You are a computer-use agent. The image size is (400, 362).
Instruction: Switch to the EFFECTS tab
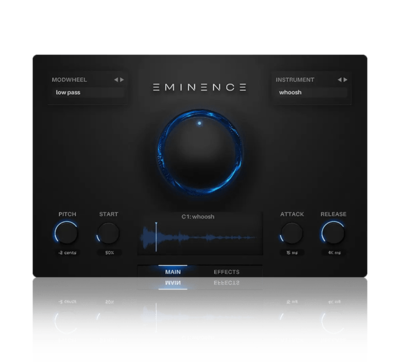coord(226,272)
